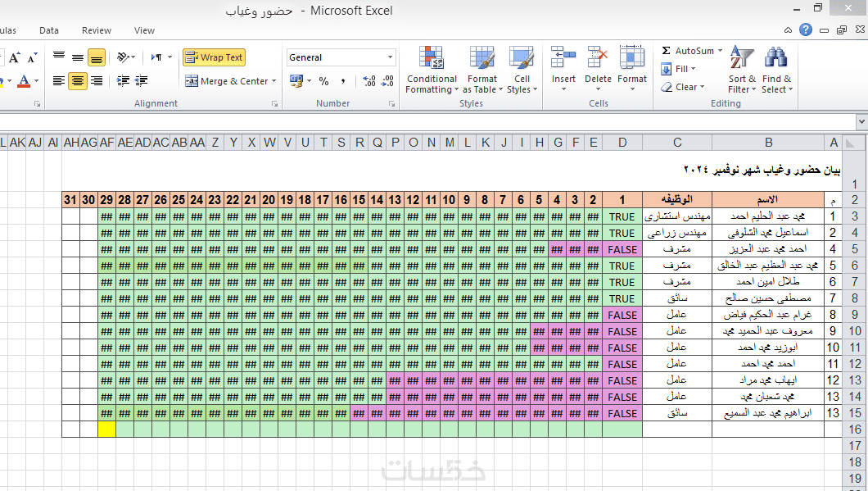Toggle center horizontal alignment
The width and height of the screenshot is (868, 491).
(78, 81)
